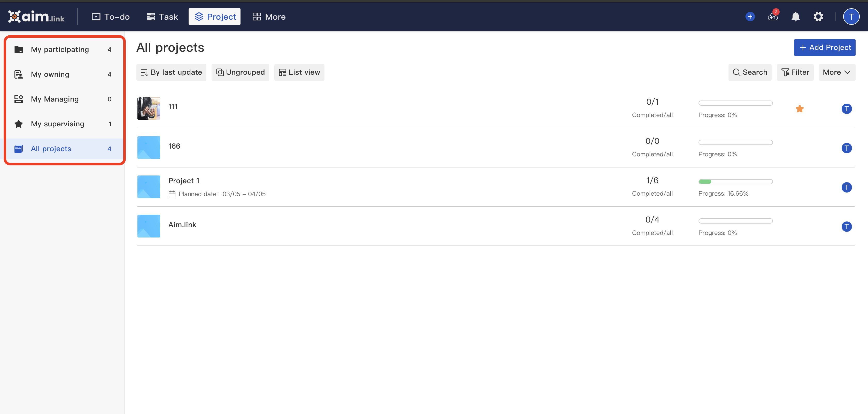Viewport: 868px width, 414px height.
Task: Open notifications via the bell icon
Action: point(795,16)
